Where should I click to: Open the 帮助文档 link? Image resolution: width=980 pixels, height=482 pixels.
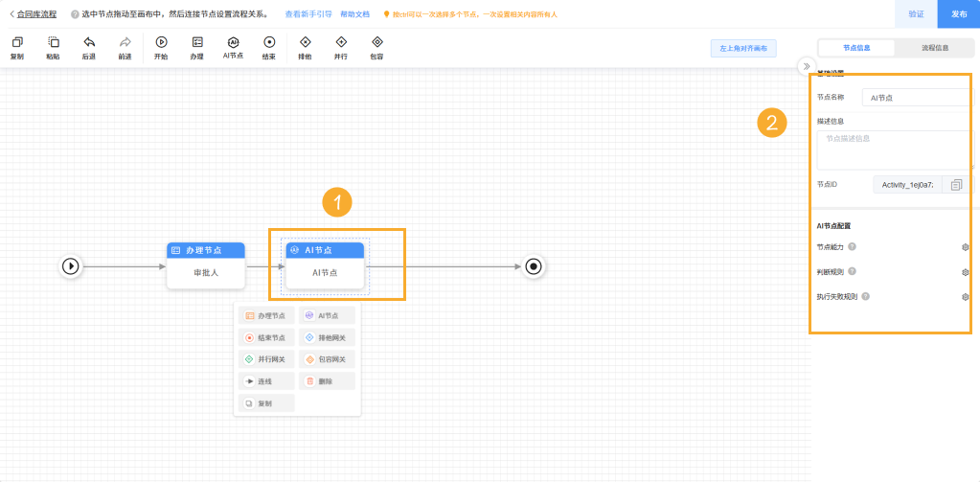pos(355,13)
